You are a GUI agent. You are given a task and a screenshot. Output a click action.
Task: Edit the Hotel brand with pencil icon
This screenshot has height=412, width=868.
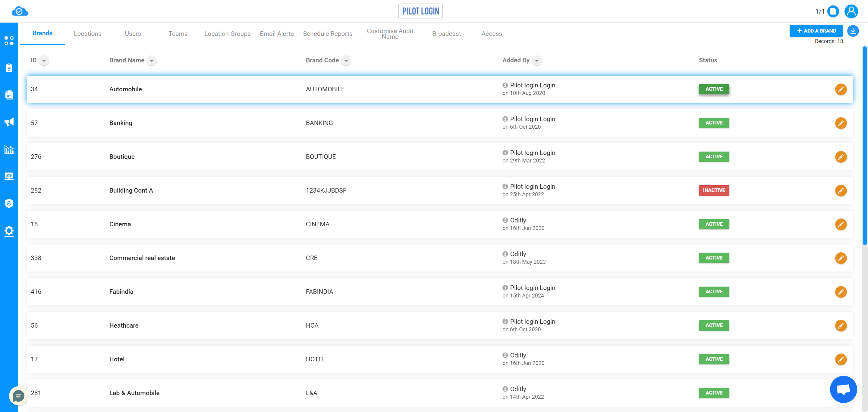click(x=841, y=360)
